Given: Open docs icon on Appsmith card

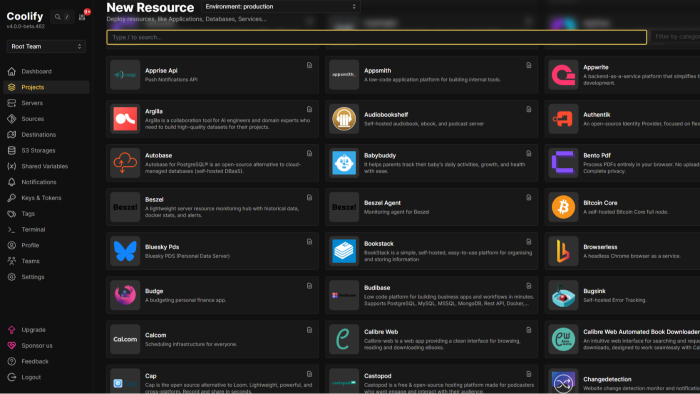Looking at the screenshot, I should 529,65.
